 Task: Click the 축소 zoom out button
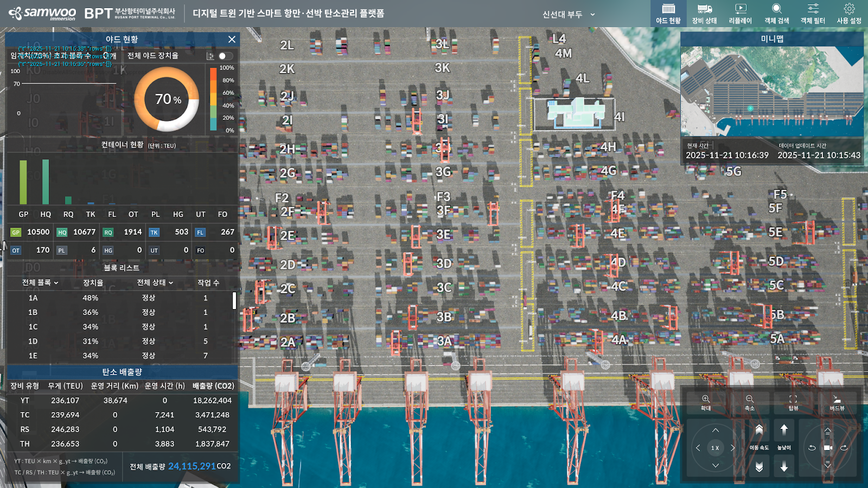749,402
